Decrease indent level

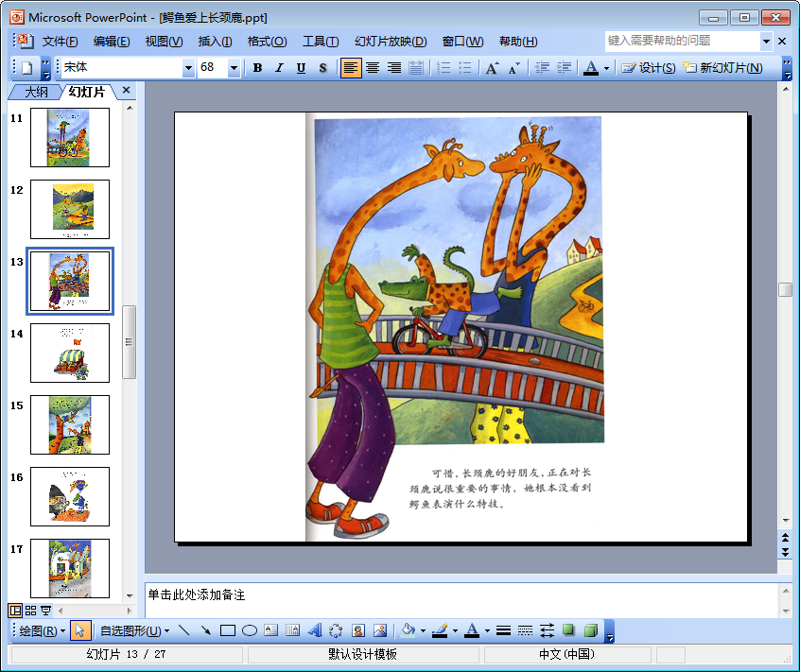pos(542,68)
